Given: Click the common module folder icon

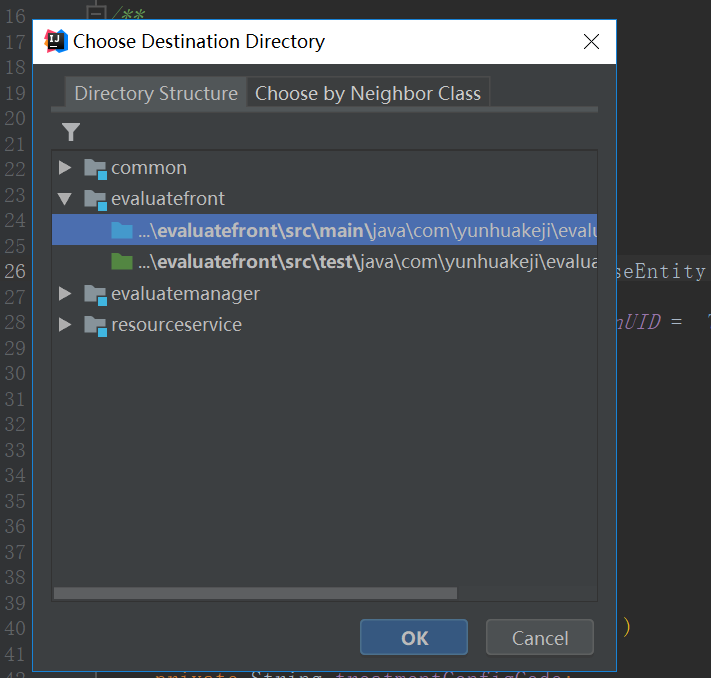Looking at the screenshot, I should 96,168.
